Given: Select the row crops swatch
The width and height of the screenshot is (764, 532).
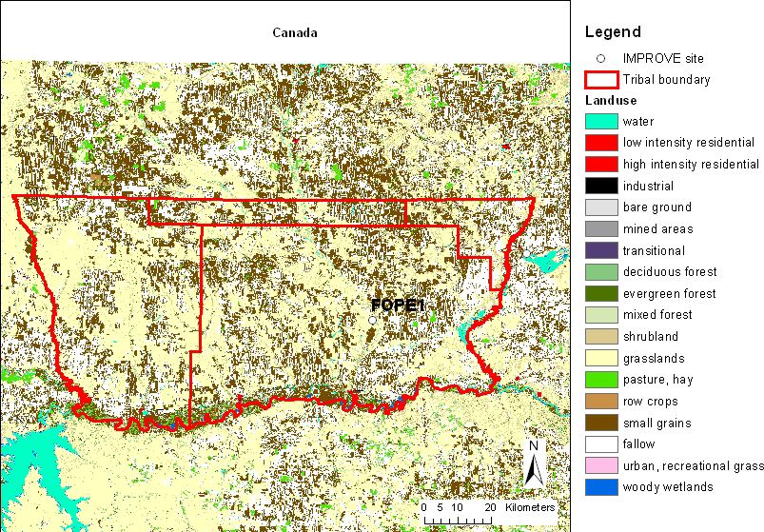Looking at the screenshot, I should (601, 401).
